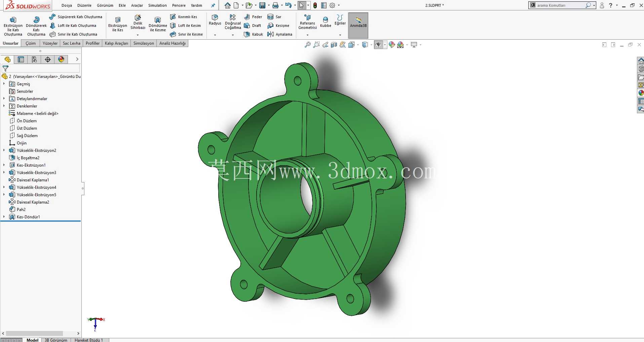644x342 pixels.
Task: Expand the Yükseklik-Ekstrüzyon2 feature
Action: click(x=4, y=151)
